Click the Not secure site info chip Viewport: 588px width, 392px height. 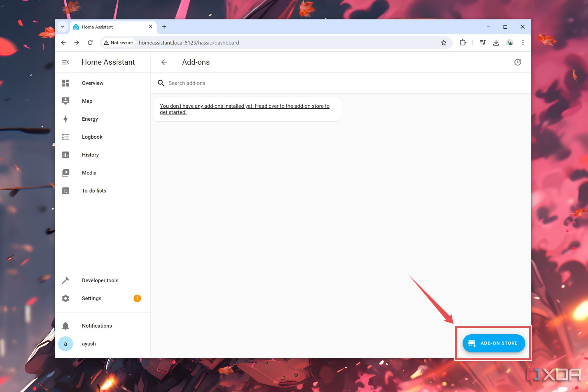coord(118,43)
